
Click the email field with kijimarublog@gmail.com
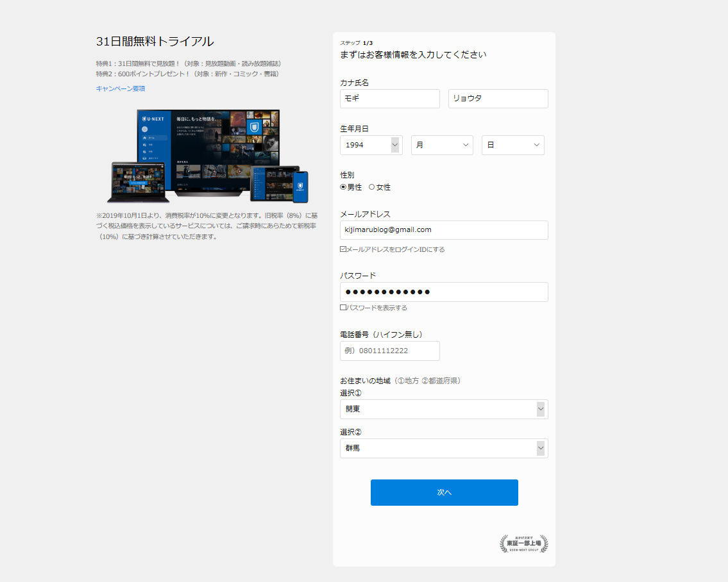444,229
